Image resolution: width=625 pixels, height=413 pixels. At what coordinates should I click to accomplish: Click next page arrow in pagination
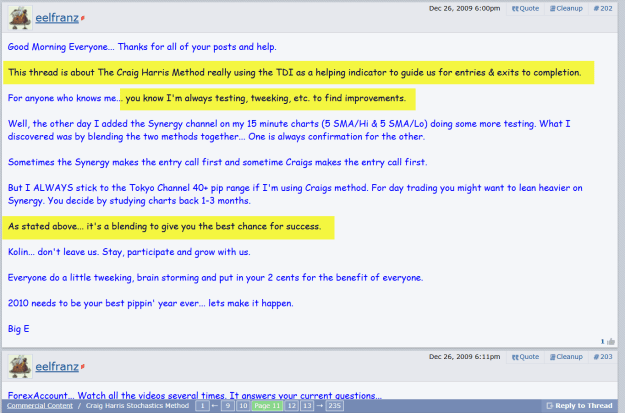(x=319, y=406)
